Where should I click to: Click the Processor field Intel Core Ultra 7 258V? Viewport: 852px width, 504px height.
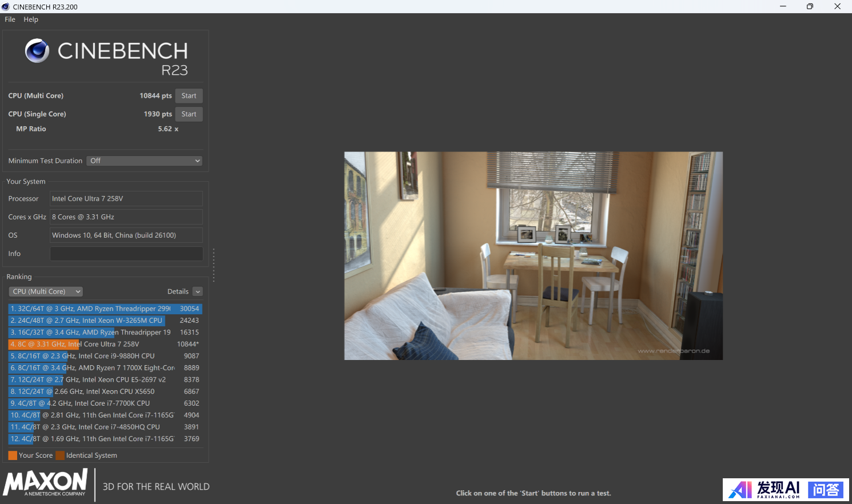[x=126, y=199]
